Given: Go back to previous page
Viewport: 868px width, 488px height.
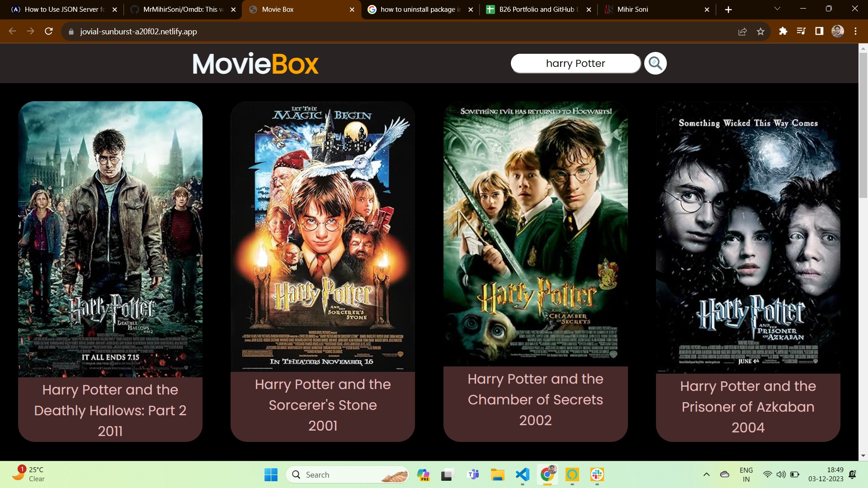Looking at the screenshot, I should (12, 31).
